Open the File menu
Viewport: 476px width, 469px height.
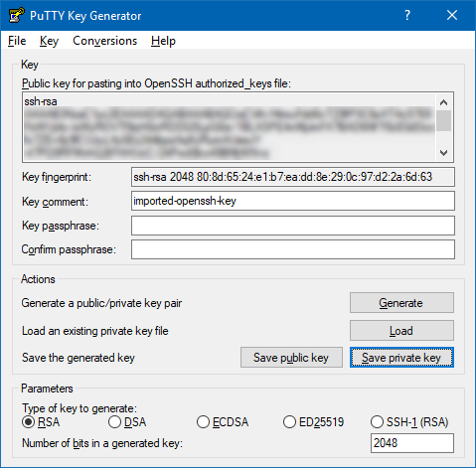click(17, 41)
